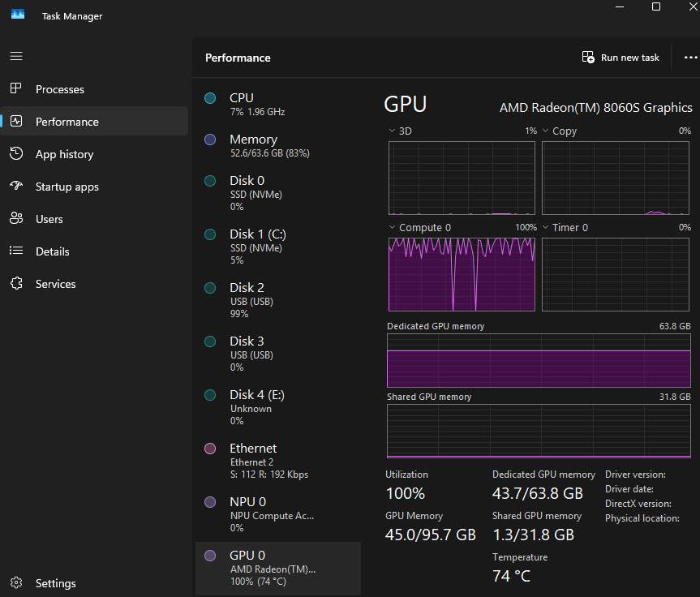Select the Performance page
The width and height of the screenshot is (700, 597).
tap(94, 121)
